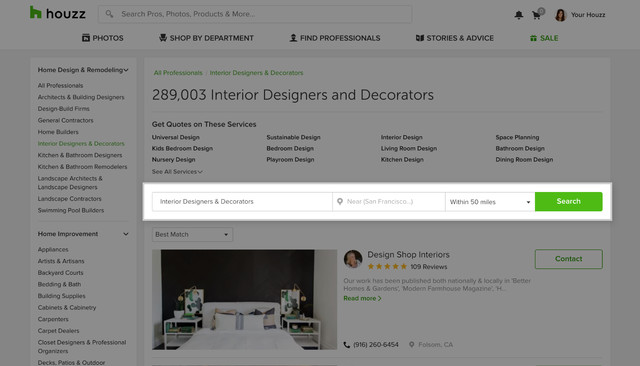Click Read more link
Viewport: 640px width, 366px height.
pos(362,298)
